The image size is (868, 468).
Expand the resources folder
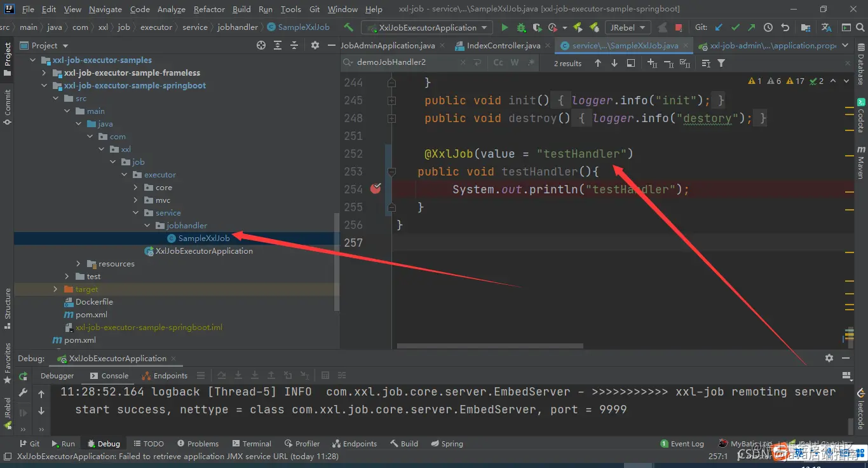coord(79,264)
